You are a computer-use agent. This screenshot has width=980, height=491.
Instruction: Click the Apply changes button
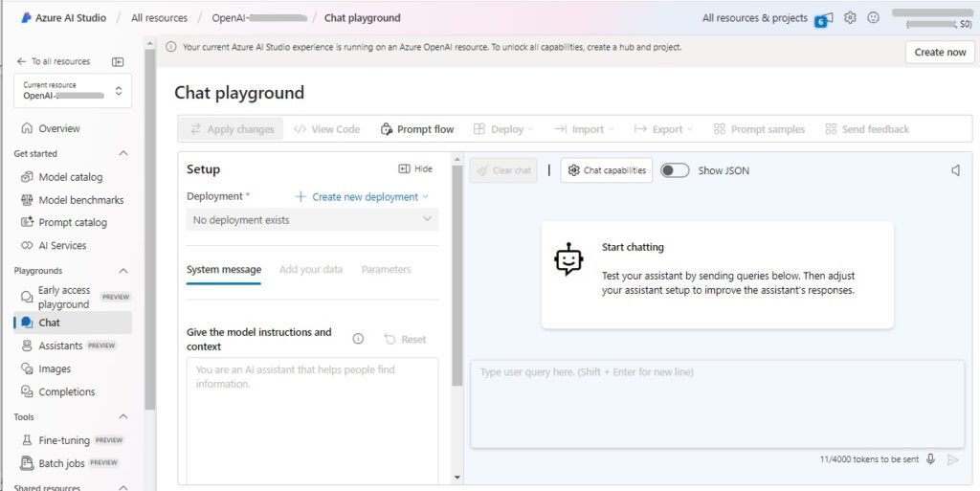pyautogui.click(x=232, y=129)
